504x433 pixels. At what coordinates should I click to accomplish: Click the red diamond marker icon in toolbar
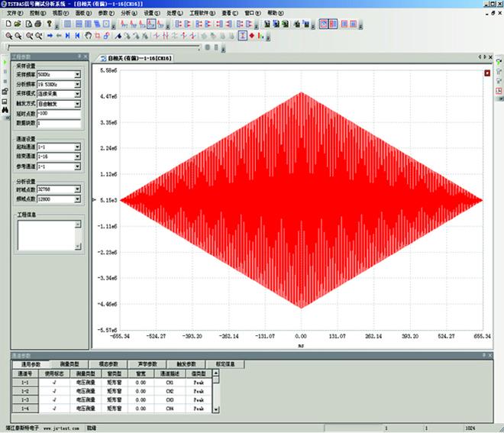pyautogui.click(x=252, y=35)
